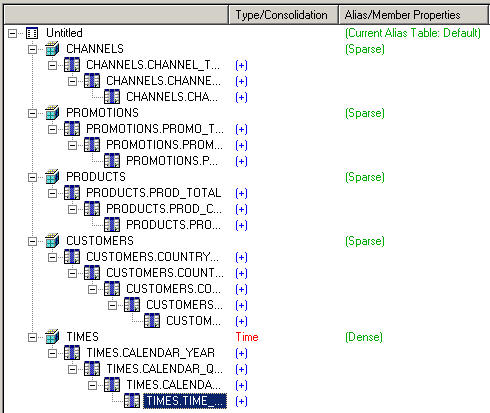This screenshot has width=490, height=413.
Task: Click the table icon for PRODUCTS.PRO...
Action: tap(112, 225)
